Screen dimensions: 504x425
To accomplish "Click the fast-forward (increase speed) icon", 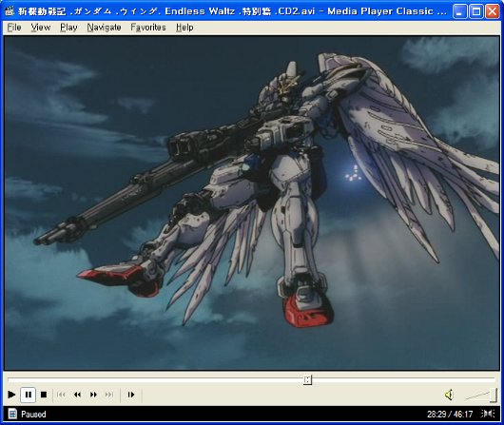I will tap(93, 395).
